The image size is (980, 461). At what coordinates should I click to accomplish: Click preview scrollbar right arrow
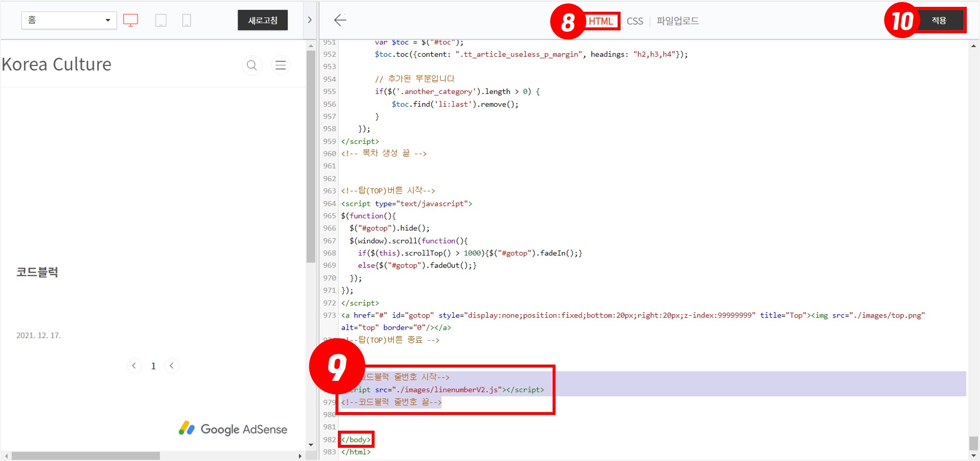[x=300, y=456]
